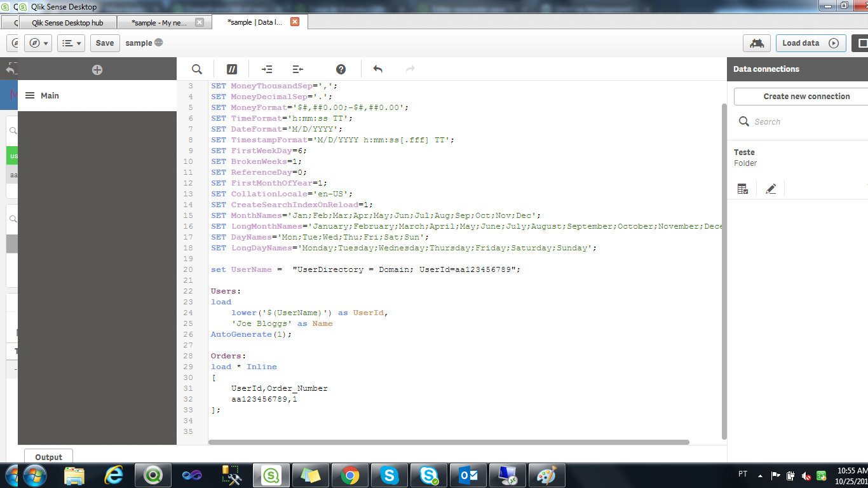The height and width of the screenshot is (488, 868).
Task: Edit the Teste connection
Action: tap(771, 189)
